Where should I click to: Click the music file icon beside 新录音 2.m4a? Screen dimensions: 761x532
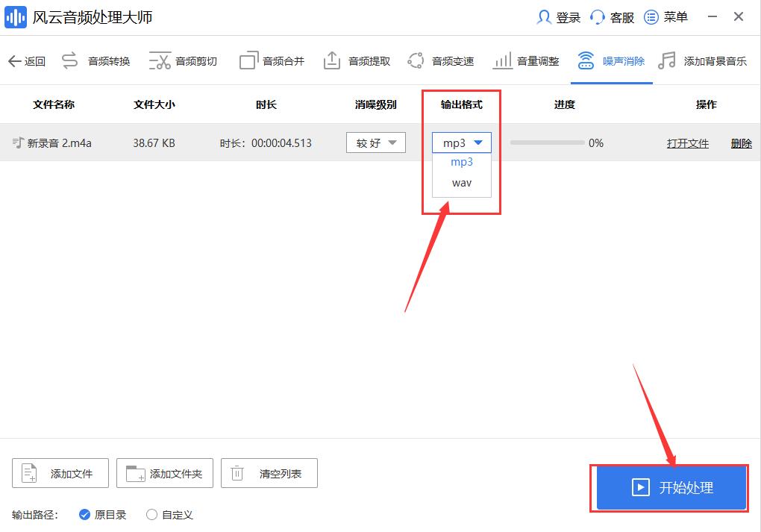coord(18,143)
